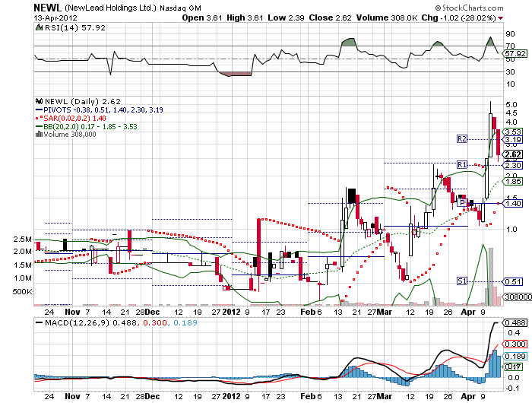Click the 0.51 price tag beside S1

(x=513, y=281)
